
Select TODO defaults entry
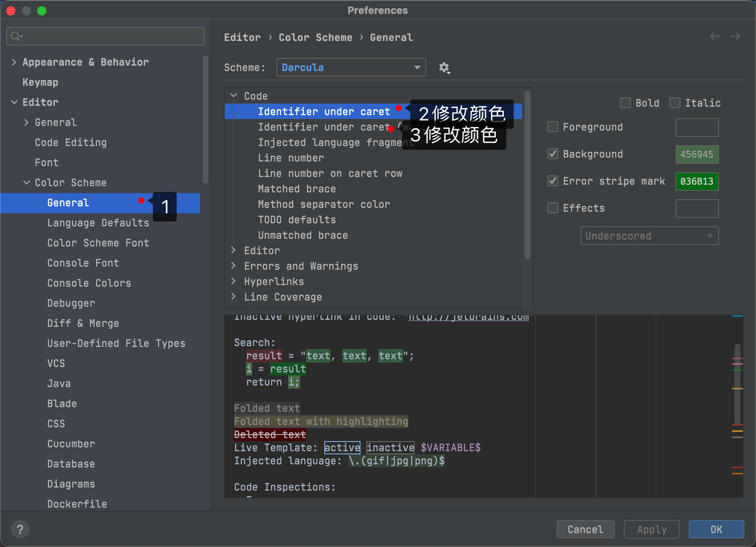coord(297,220)
